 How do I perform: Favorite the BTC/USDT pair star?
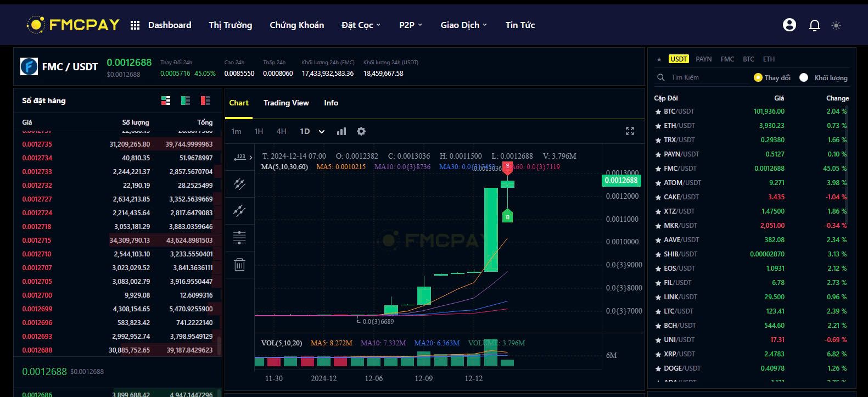[658, 111]
